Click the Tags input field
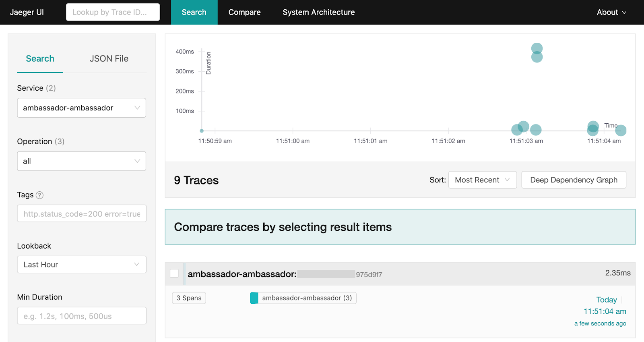Screen dimensions: 644x342 coord(82,213)
